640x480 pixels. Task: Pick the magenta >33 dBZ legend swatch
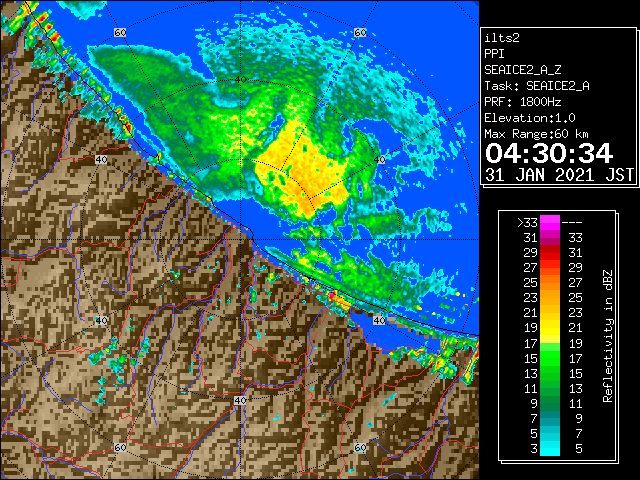(x=550, y=223)
